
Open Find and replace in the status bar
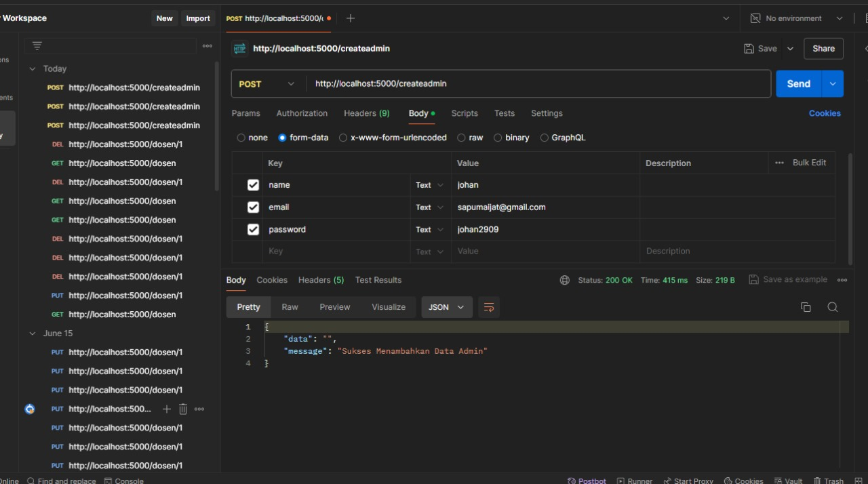coord(62,481)
